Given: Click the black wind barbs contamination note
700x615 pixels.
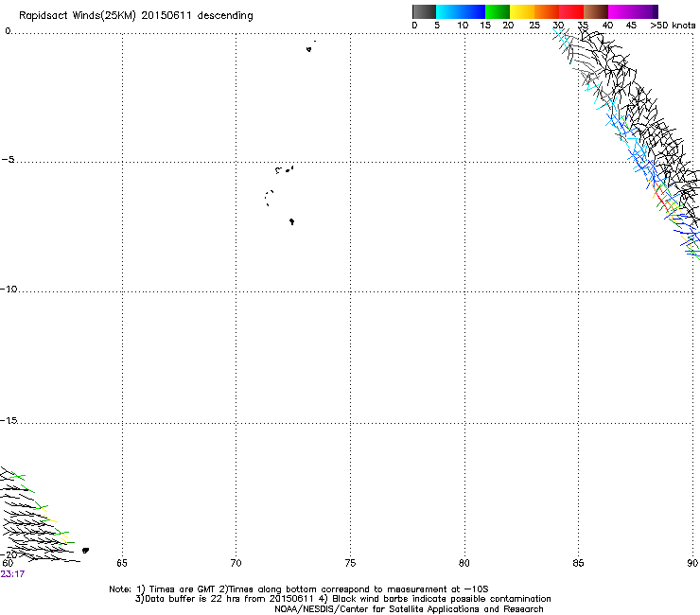Looking at the screenshot, I should (437, 599).
